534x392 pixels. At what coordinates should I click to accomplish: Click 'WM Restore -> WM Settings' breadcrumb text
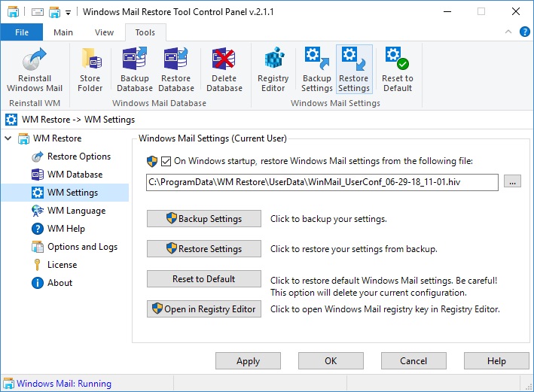coord(78,120)
